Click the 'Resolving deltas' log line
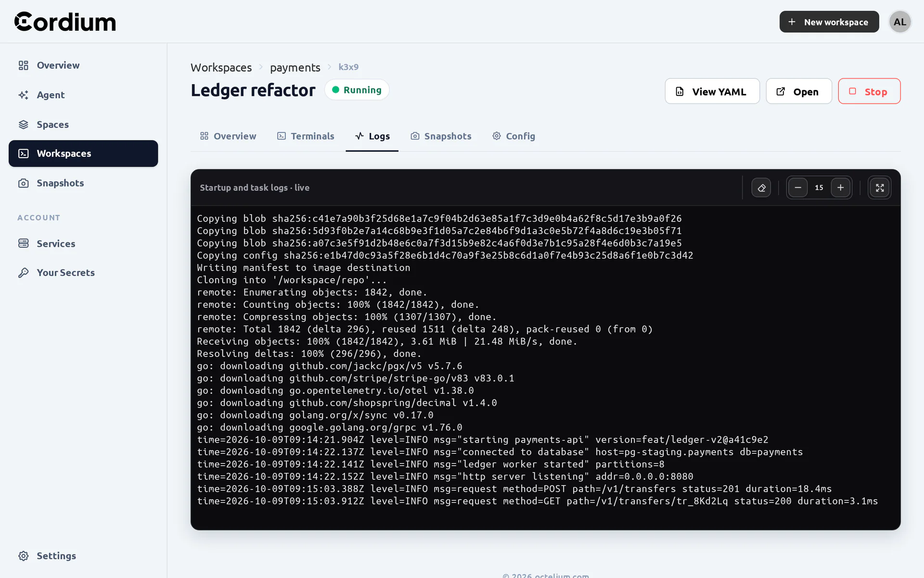Viewport: 924px width, 578px height. [x=309, y=354]
